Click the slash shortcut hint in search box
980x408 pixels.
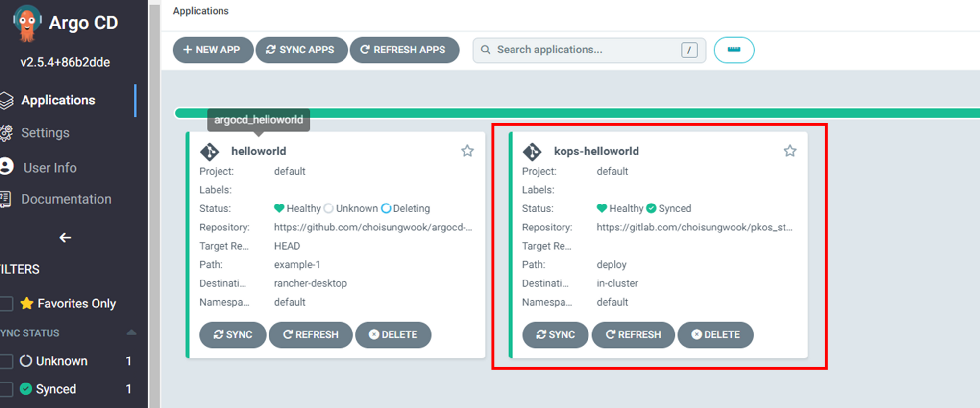pos(689,50)
